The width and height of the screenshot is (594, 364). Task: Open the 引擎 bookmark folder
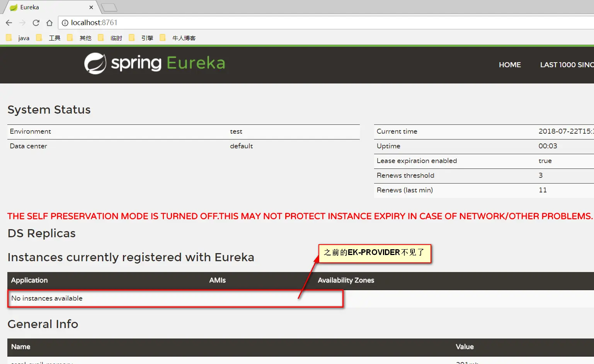tap(141, 38)
